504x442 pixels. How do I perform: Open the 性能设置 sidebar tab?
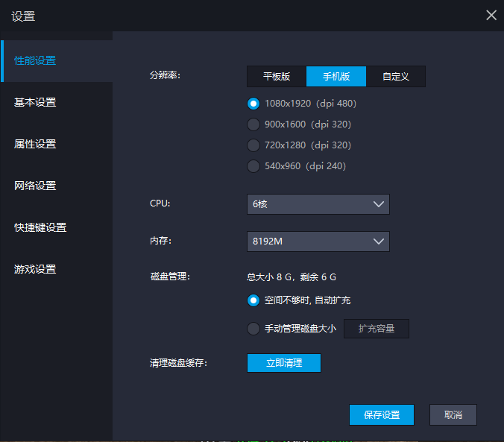coord(35,60)
